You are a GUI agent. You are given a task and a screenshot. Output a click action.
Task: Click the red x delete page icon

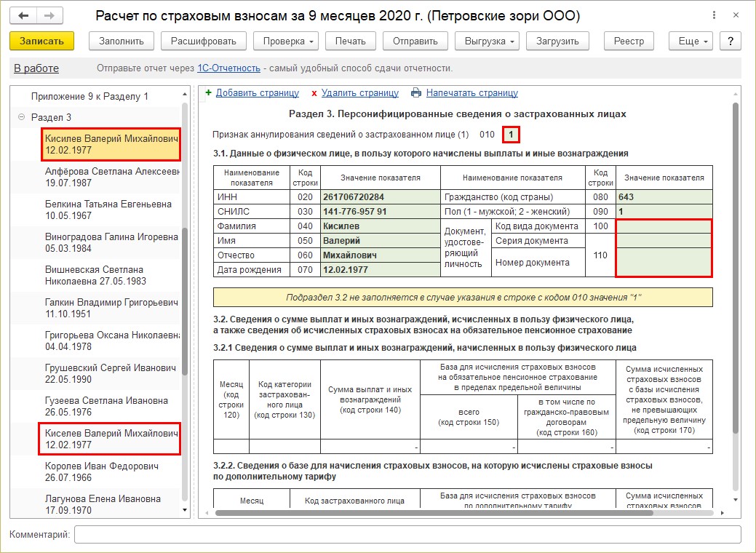314,93
